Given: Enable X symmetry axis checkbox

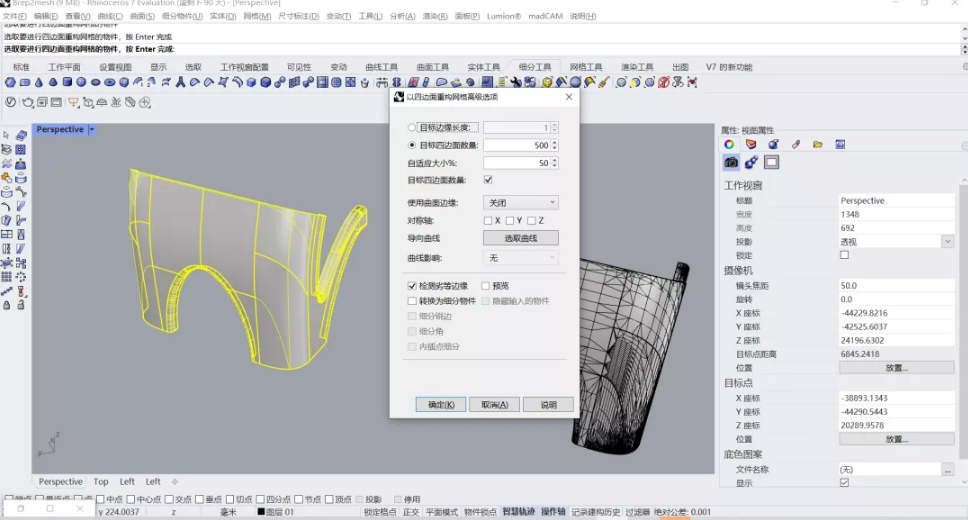Looking at the screenshot, I should [488, 220].
